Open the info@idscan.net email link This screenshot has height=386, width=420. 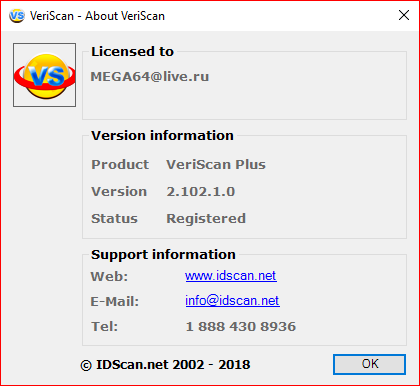[x=232, y=301]
